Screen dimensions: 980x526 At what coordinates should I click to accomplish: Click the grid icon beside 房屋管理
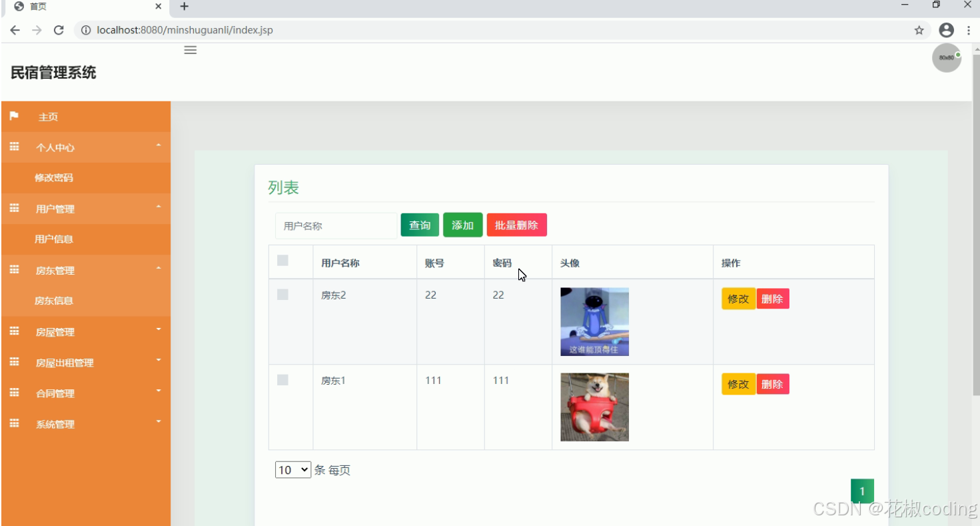[14, 331]
